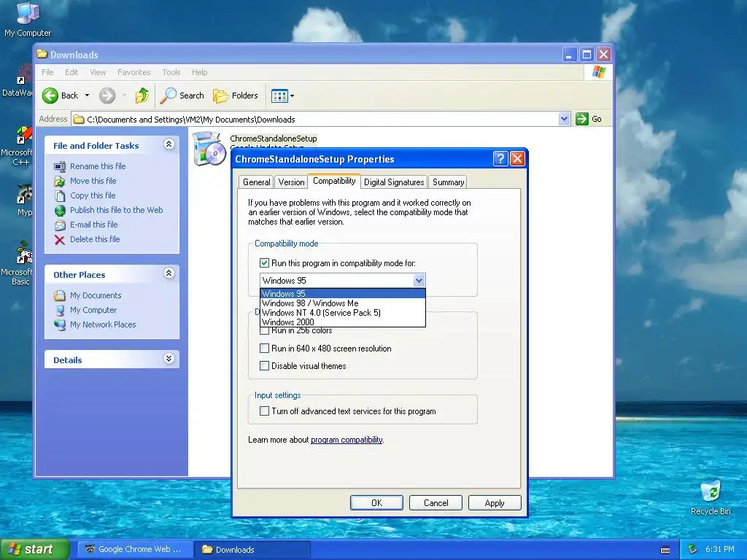Click the keyboard icon in system tray
Screen dimensions: 747x560
[665, 550]
